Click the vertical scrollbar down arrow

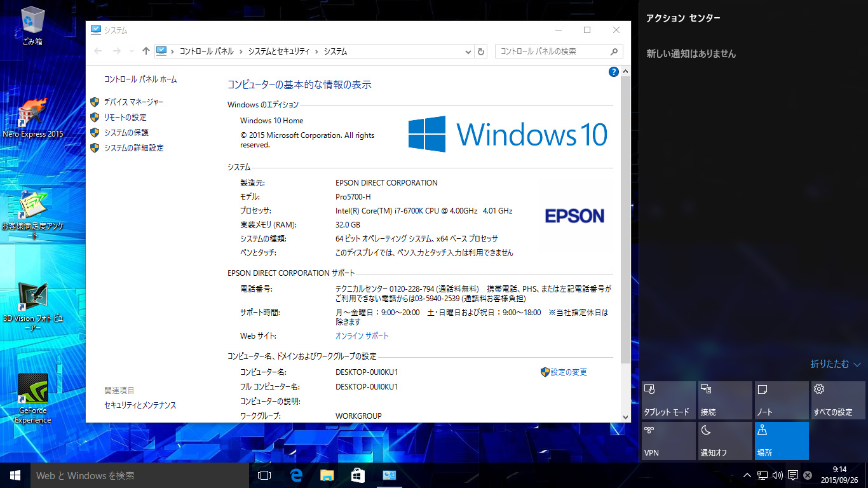(x=625, y=417)
